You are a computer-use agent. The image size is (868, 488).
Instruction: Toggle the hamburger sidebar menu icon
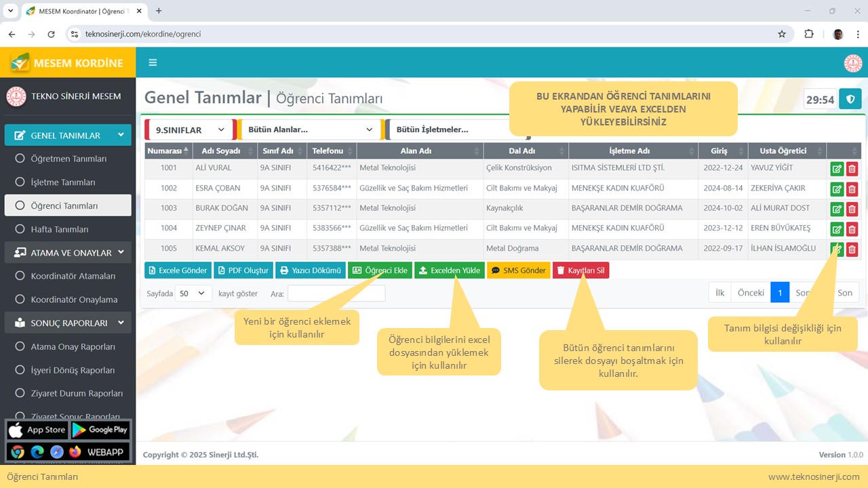153,62
